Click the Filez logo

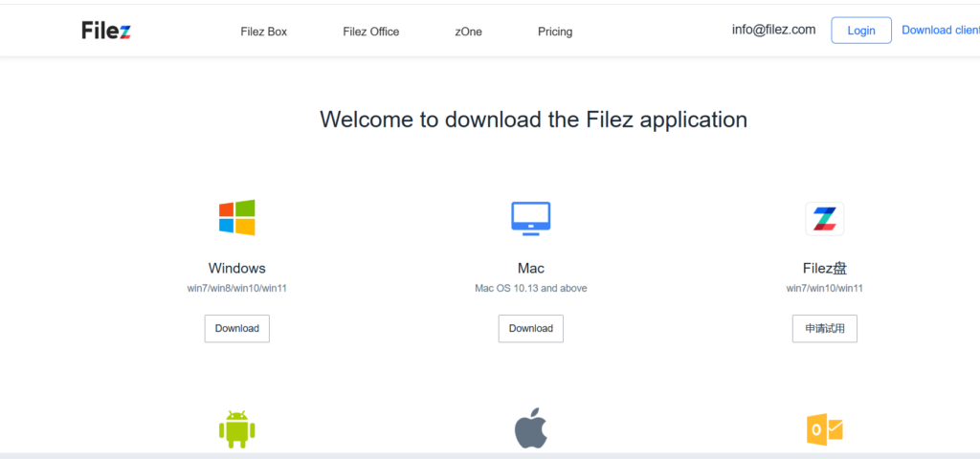[x=106, y=31]
